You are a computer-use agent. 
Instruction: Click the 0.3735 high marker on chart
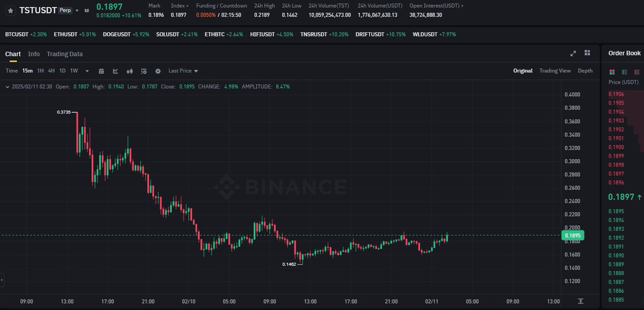pos(64,112)
